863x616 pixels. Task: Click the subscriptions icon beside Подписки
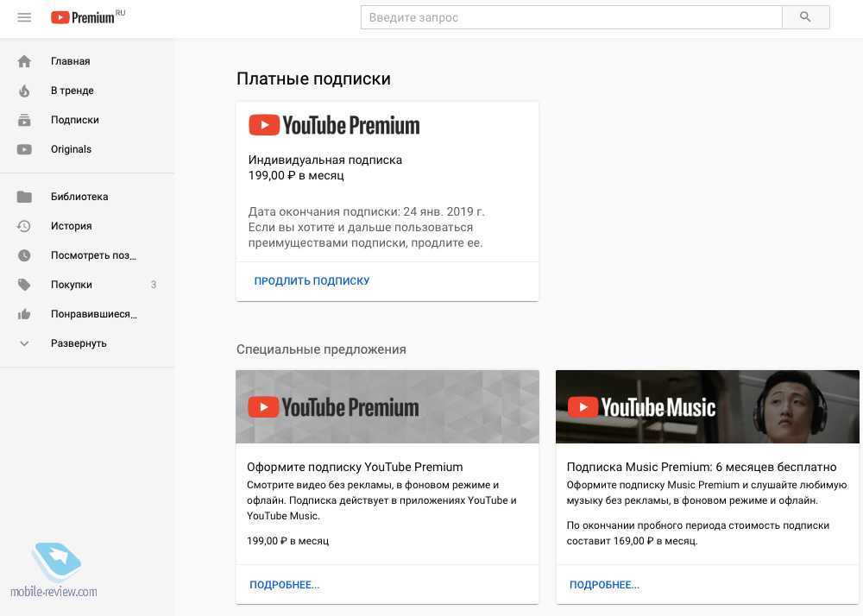coord(24,120)
